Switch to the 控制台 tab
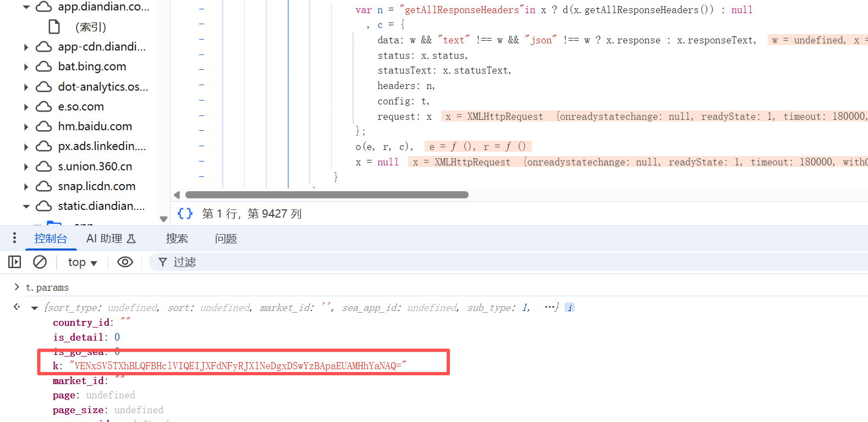This screenshot has height=422, width=868. click(51, 238)
